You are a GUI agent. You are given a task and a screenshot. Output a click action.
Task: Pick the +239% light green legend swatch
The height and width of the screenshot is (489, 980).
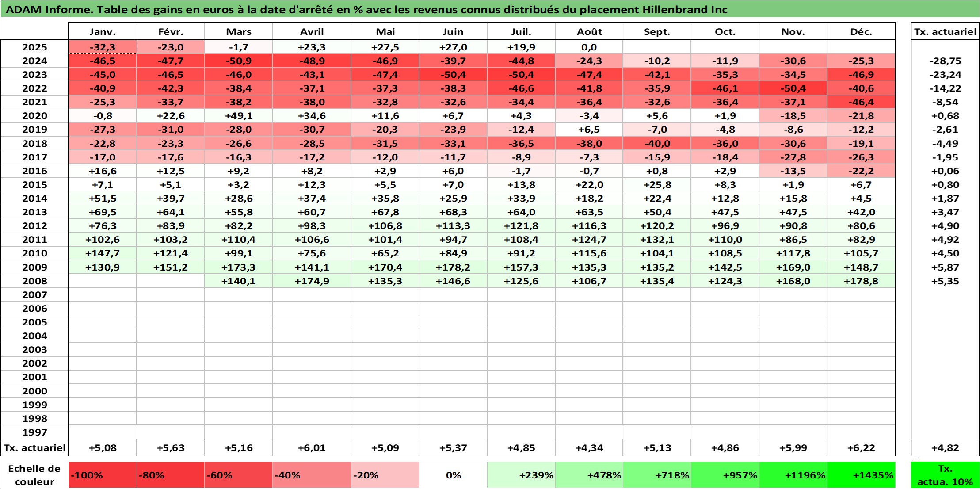coord(521,475)
